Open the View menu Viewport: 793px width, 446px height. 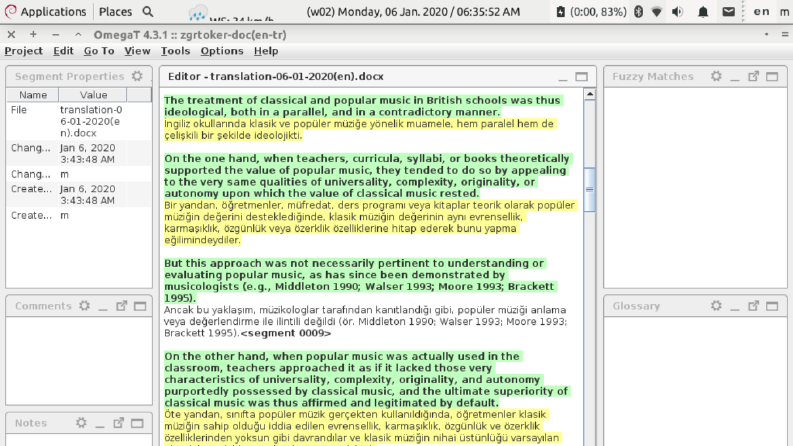click(137, 51)
